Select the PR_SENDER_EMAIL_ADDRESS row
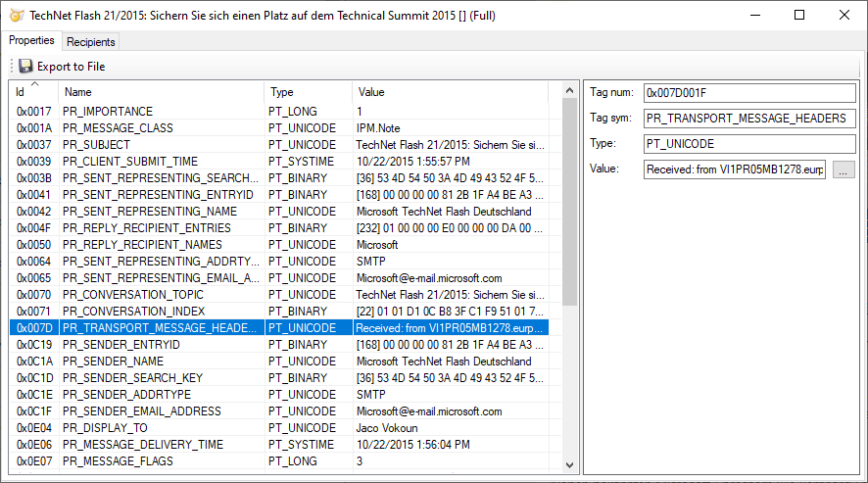The image size is (868, 483). coord(279,411)
